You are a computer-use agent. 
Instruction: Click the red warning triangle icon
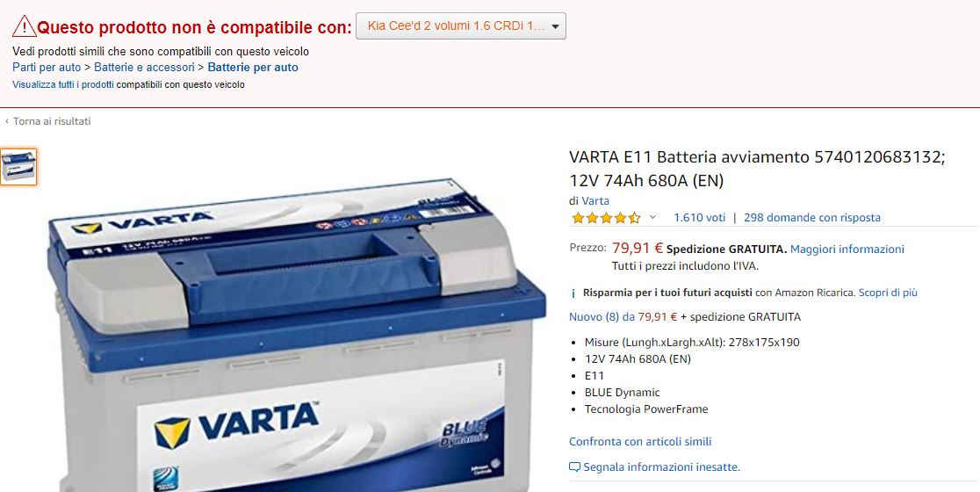click(x=25, y=26)
